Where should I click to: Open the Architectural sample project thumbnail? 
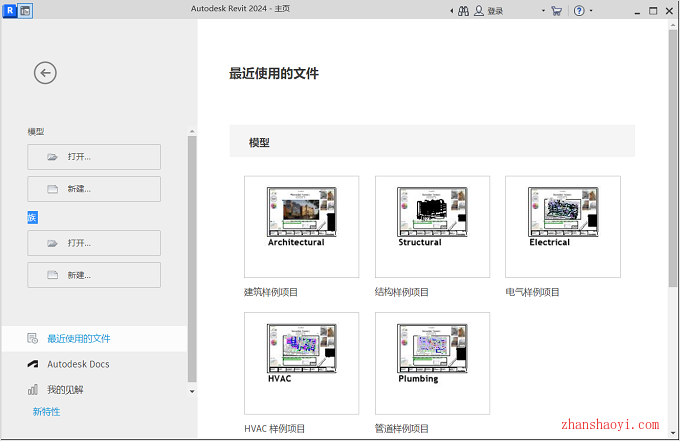tap(301, 227)
